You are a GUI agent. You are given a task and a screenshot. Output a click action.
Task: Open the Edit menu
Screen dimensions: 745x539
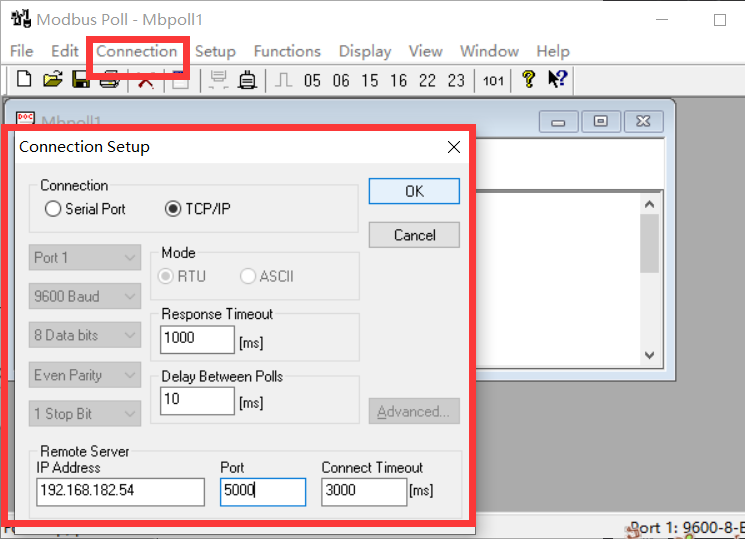pos(65,51)
